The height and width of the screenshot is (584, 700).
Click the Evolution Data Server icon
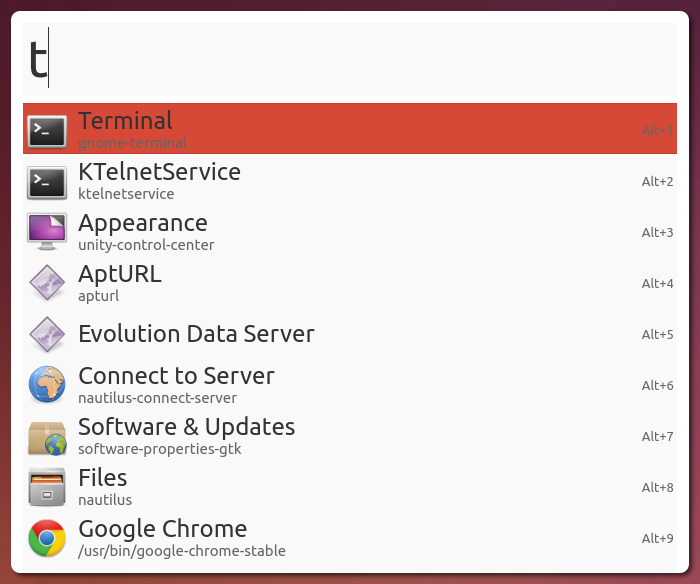pyautogui.click(x=47, y=334)
